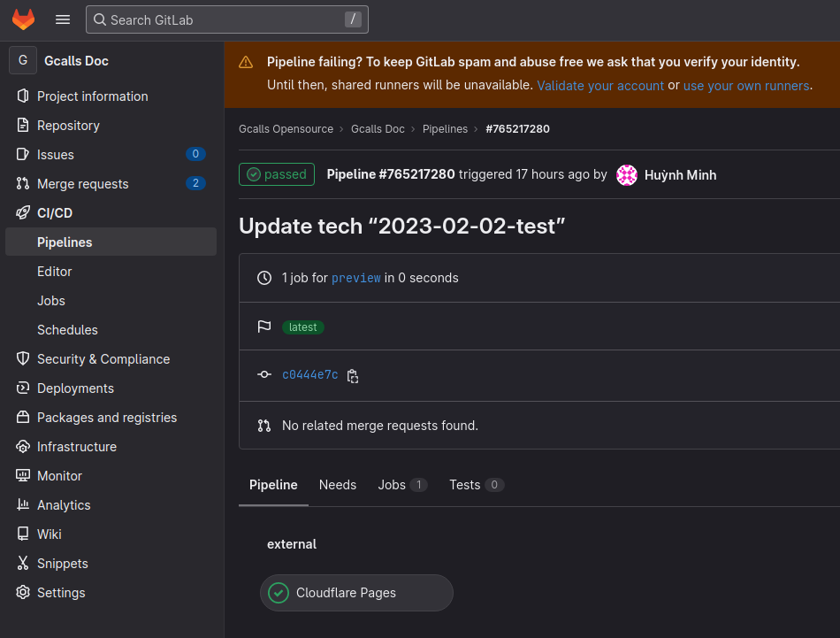Image resolution: width=840 pixels, height=638 pixels.
Task: Click the Gcalls Doc project avatar
Action: (23, 60)
